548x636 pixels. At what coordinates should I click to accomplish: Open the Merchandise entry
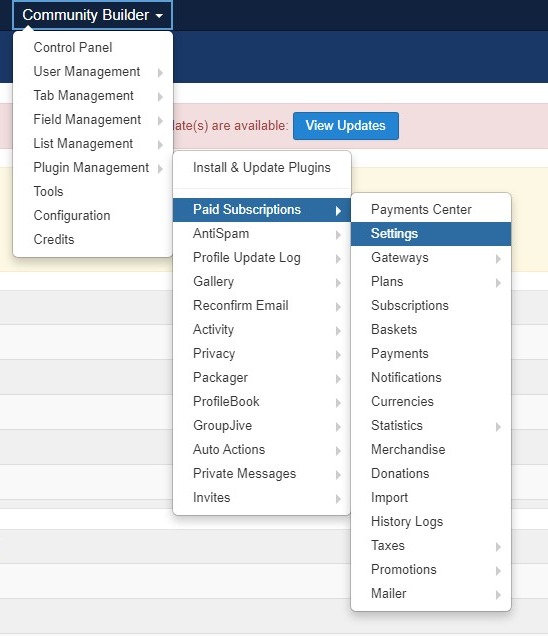[431, 449]
